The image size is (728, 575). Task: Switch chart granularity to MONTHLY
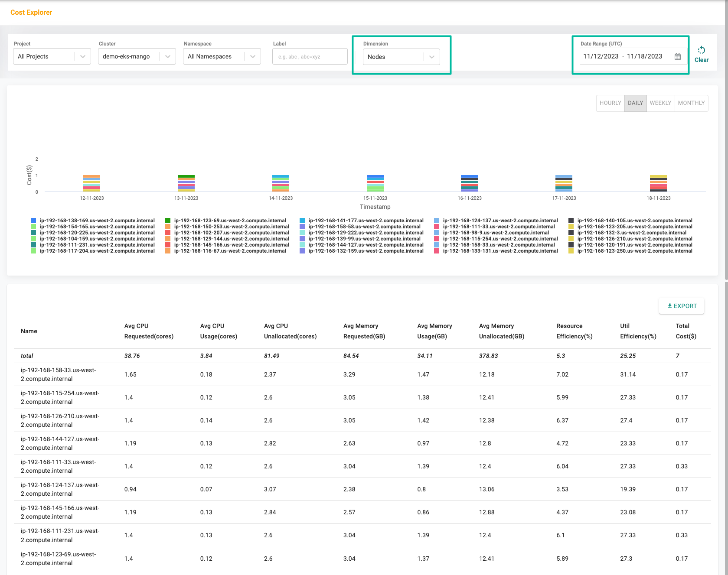click(x=692, y=103)
